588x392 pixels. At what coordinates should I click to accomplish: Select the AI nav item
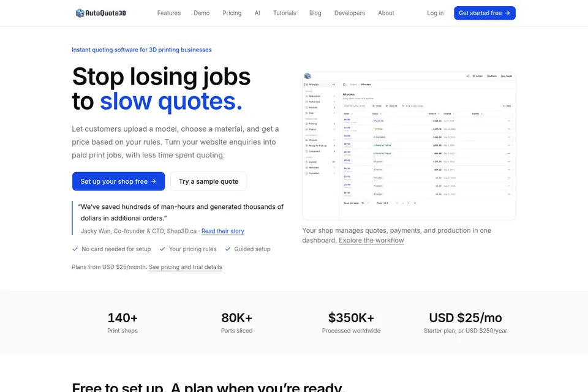pos(257,13)
